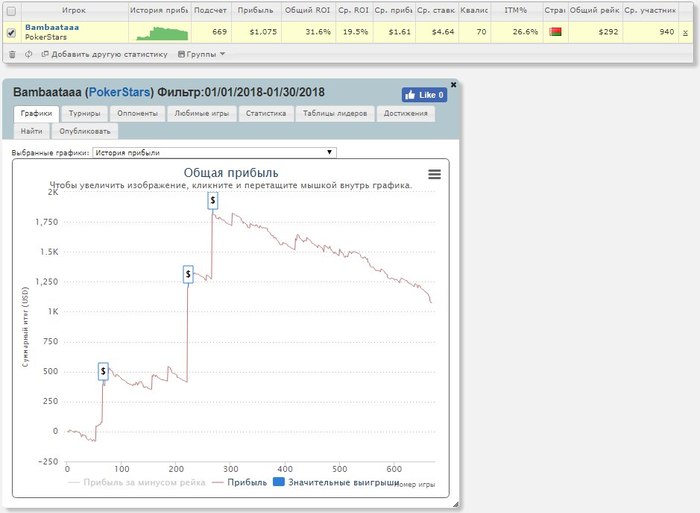Screen dimensions: 700x513
Task: Open the 'Найти' tab
Action: pyautogui.click(x=31, y=131)
